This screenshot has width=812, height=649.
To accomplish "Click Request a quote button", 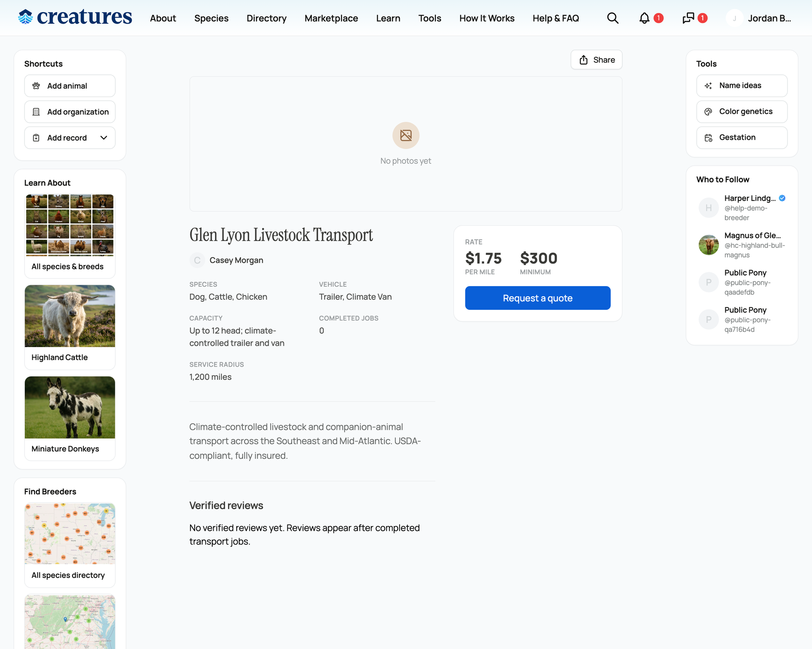I will (x=537, y=298).
